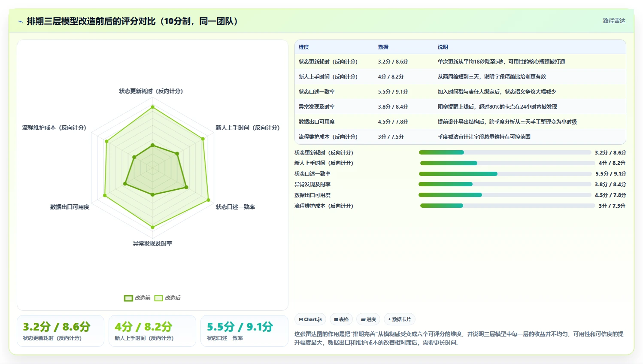Viewport: 643px width, 364px height.
Task: Click progress bar for 数据出口可用度
Action: click(x=505, y=195)
